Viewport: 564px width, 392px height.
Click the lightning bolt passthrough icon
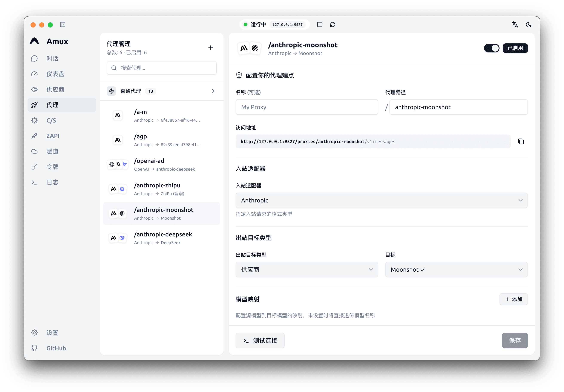tap(111, 91)
